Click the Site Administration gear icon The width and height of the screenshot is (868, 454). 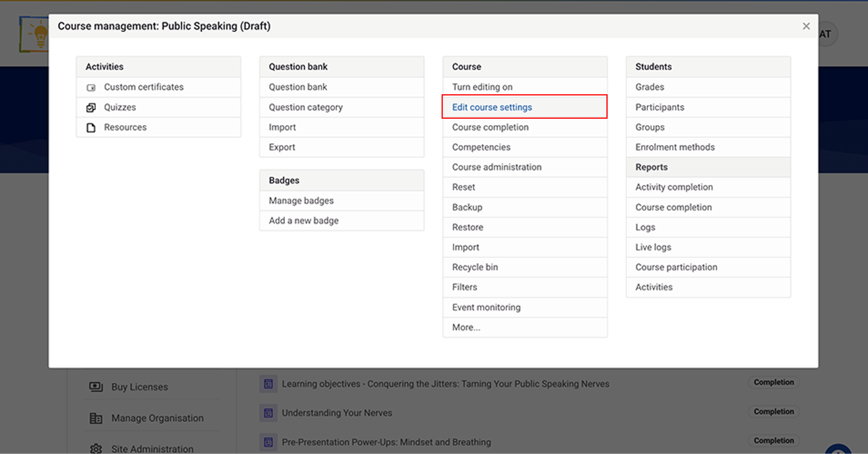click(x=96, y=449)
